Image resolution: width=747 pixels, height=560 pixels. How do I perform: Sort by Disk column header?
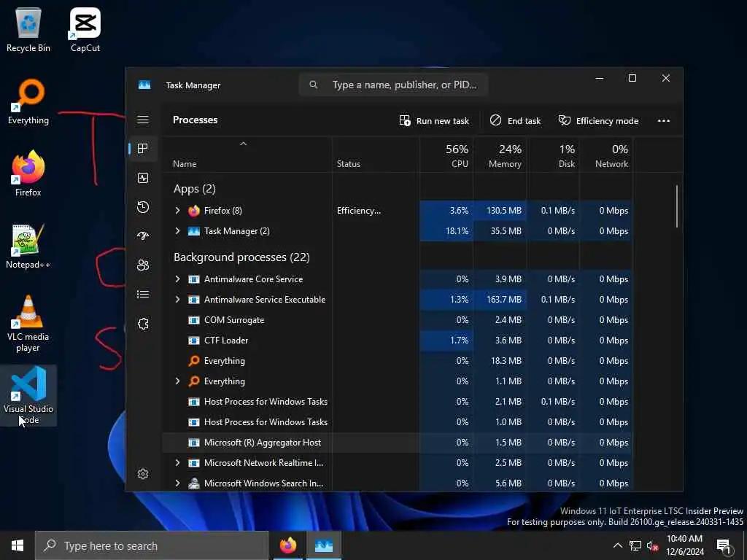(x=553, y=155)
